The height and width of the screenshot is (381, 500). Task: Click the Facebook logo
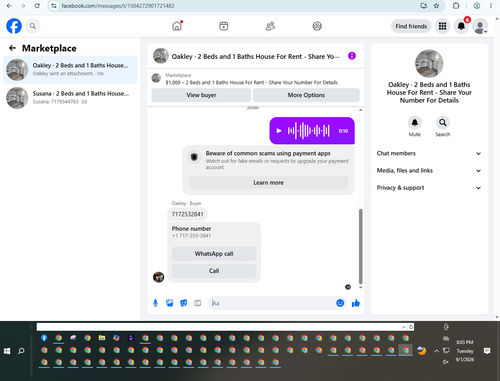pyautogui.click(x=14, y=26)
